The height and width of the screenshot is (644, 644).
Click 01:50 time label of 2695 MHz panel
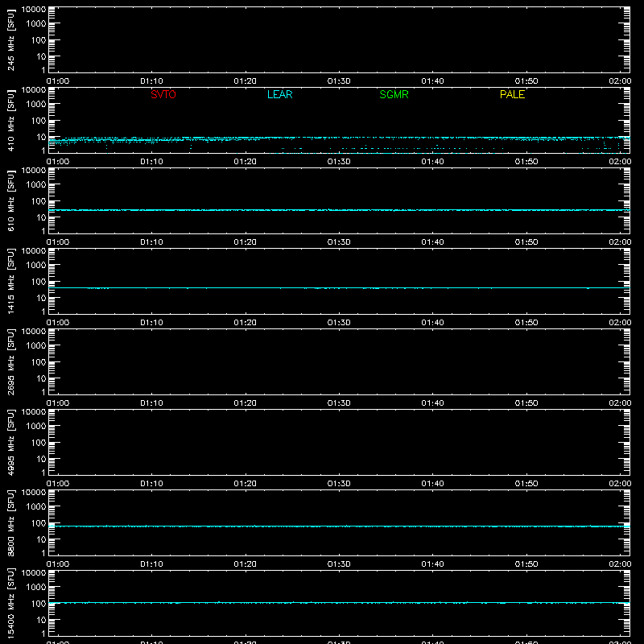click(x=526, y=403)
